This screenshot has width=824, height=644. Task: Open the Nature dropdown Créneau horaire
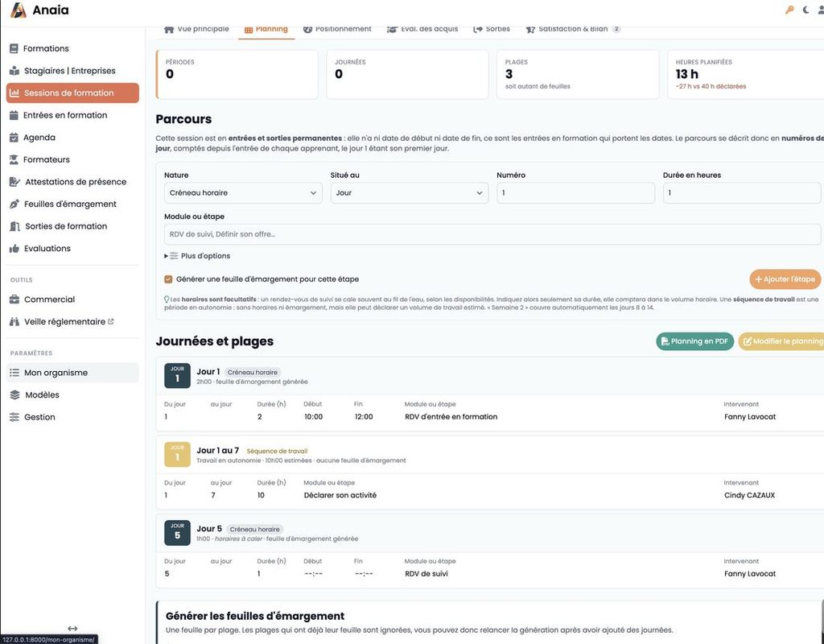coord(243,193)
